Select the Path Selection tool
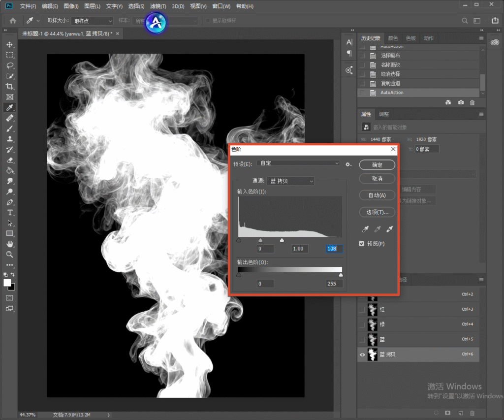 point(10,223)
